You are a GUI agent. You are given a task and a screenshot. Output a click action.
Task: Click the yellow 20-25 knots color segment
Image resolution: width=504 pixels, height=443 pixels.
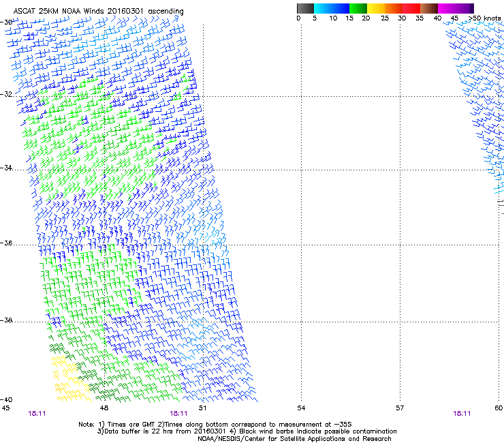376,8
